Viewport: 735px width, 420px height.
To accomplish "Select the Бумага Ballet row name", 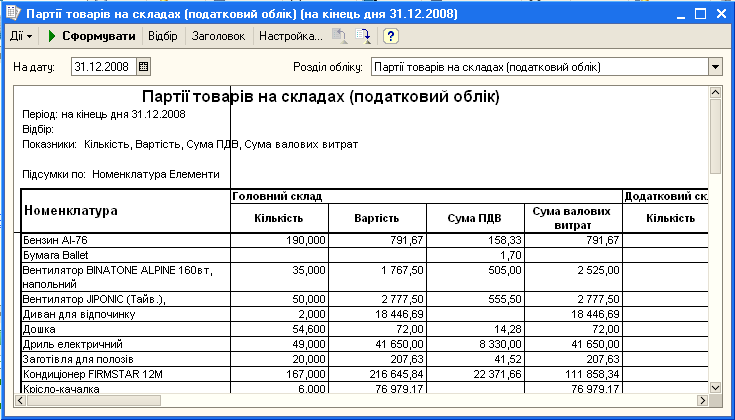I will 126,255.
